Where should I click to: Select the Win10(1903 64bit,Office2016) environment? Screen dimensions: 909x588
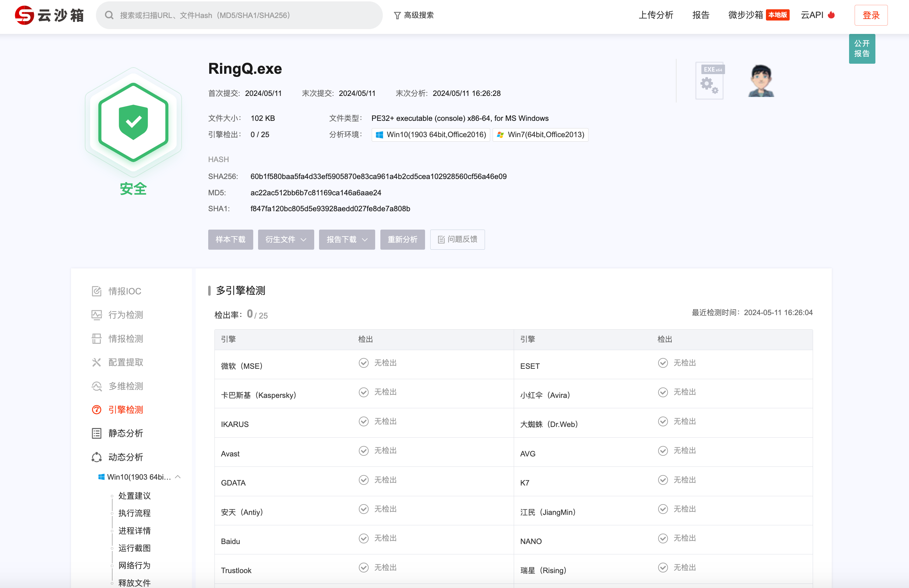[x=431, y=135]
